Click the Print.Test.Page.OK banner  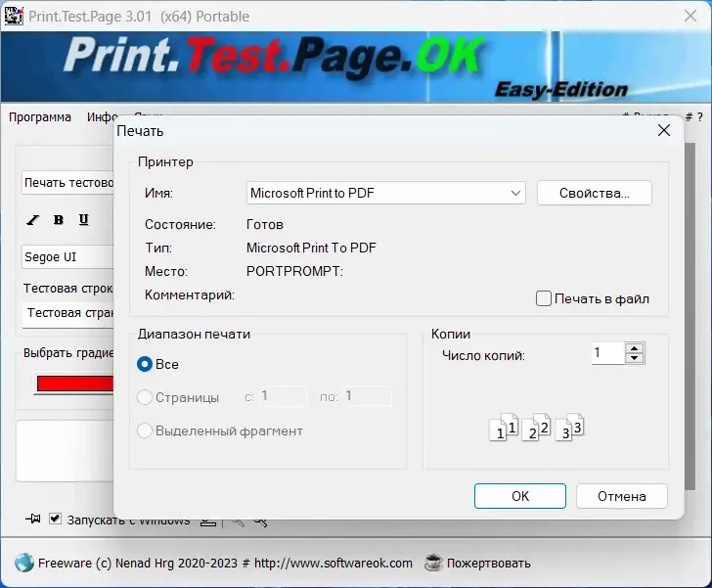click(356, 67)
